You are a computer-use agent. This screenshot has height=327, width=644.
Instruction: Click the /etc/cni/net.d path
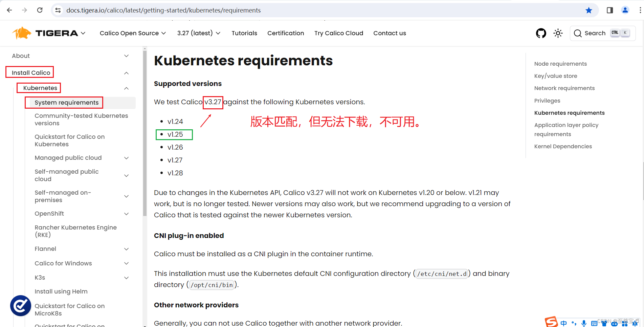[x=442, y=274]
